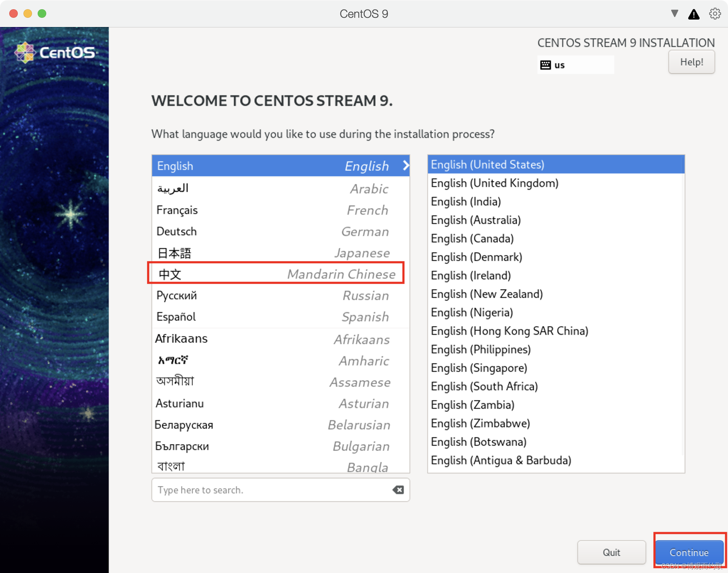Select Asturianu Asturian language row

(280, 403)
